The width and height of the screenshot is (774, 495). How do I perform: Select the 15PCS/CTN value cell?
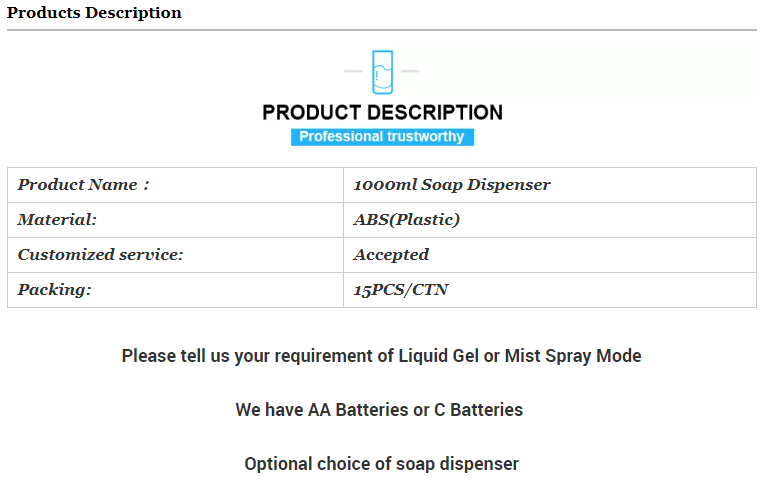550,290
